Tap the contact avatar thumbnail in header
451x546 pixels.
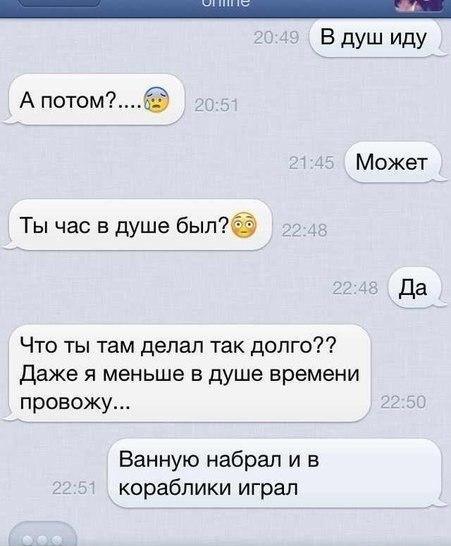click(x=420, y=5)
